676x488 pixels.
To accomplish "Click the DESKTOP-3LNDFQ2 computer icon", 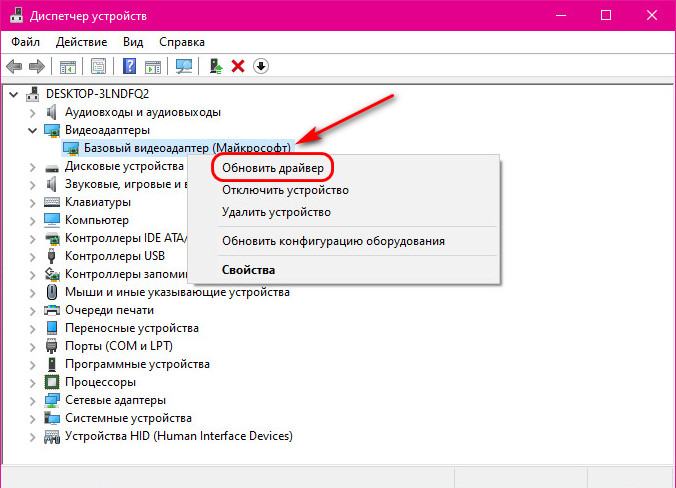I will (33, 94).
